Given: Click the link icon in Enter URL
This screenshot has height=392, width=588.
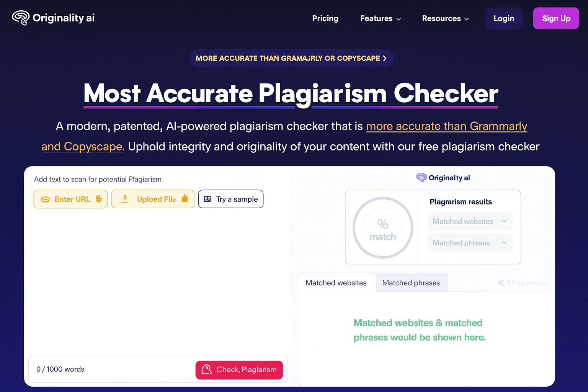Looking at the screenshot, I should pyautogui.click(x=45, y=199).
